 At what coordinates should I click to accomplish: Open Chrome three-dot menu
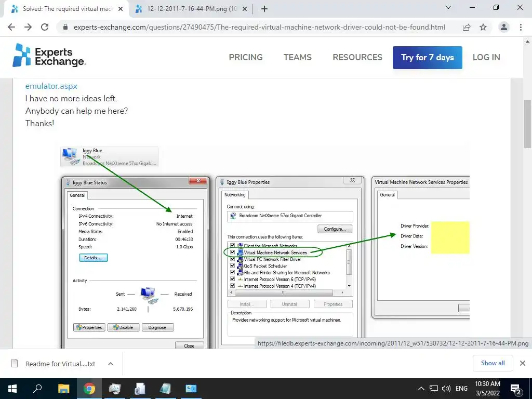521,27
